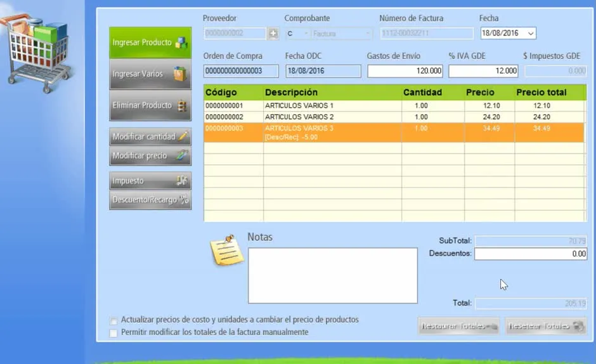
Task: Click the Ingresar Producto button
Action: click(150, 42)
